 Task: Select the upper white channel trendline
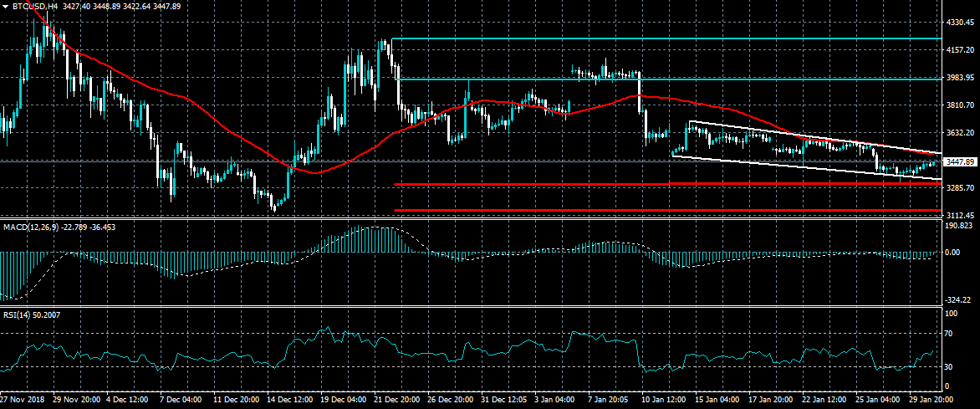coord(815,137)
